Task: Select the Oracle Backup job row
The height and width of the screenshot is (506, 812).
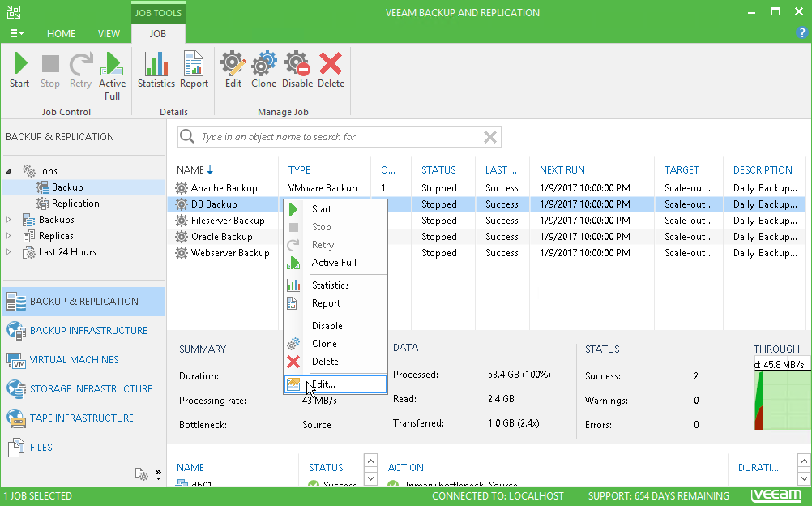Action: [x=486, y=237]
